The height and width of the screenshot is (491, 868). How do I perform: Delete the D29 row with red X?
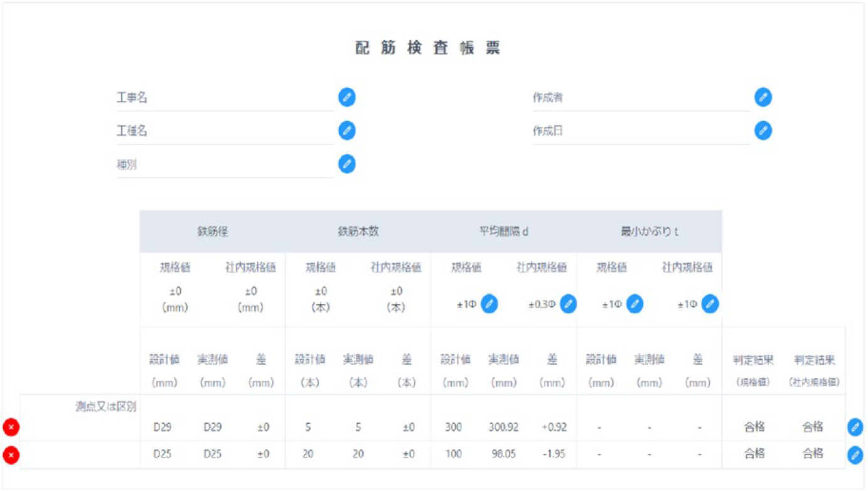click(x=11, y=428)
